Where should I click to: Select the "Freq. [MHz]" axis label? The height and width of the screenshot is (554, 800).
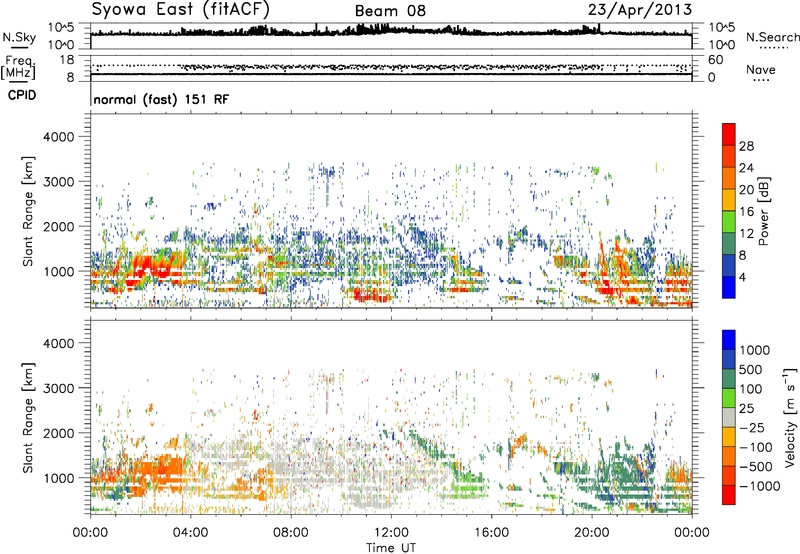click(18, 67)
